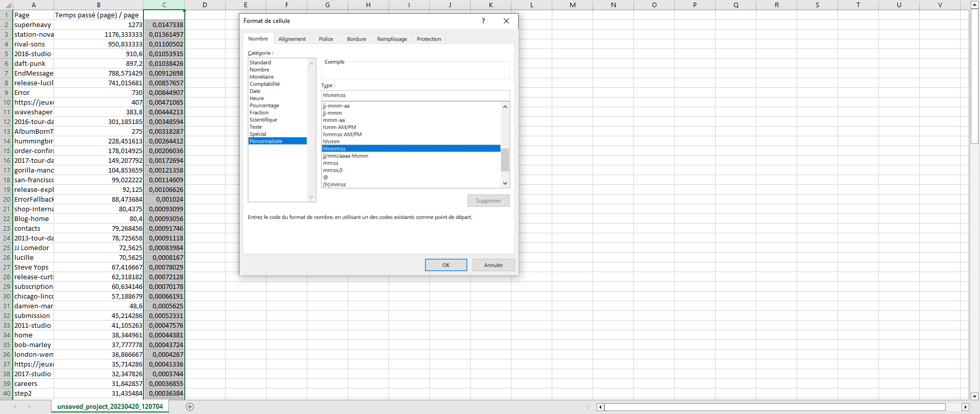980x414 pixels.
Task: Close the Format de cellule dialog
Action: coord(506,21)
